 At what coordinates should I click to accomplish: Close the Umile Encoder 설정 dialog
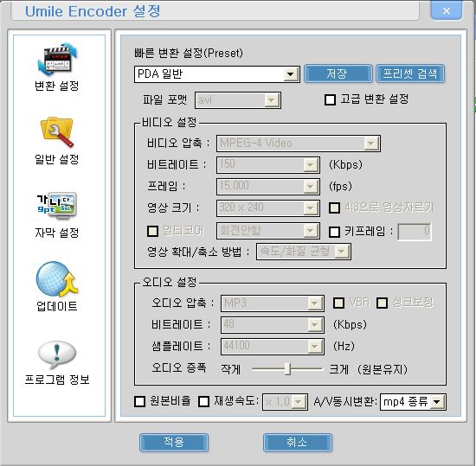(447, 10)
